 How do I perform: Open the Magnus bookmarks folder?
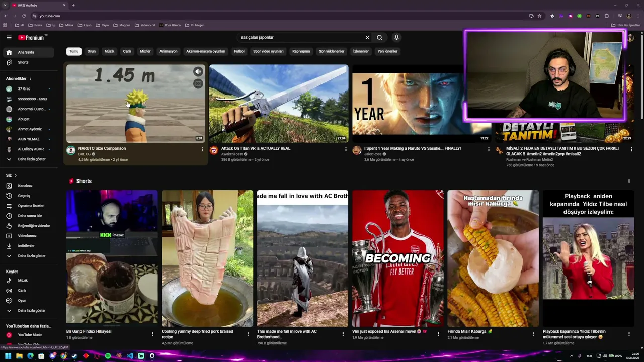[122, 25]
